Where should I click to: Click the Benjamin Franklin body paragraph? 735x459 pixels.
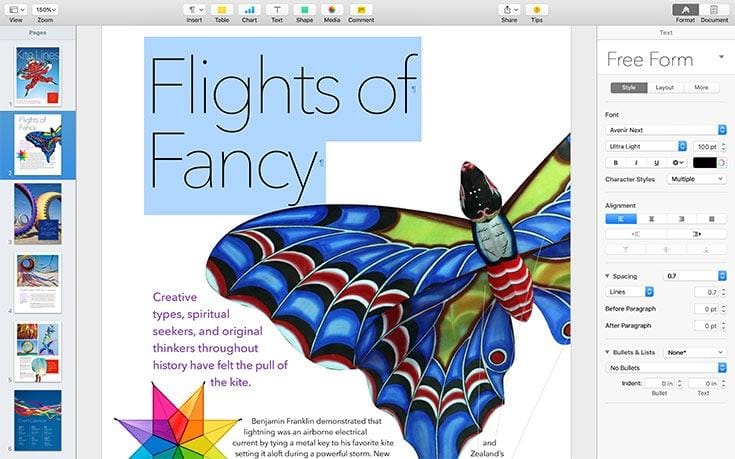tap(313, 437)
